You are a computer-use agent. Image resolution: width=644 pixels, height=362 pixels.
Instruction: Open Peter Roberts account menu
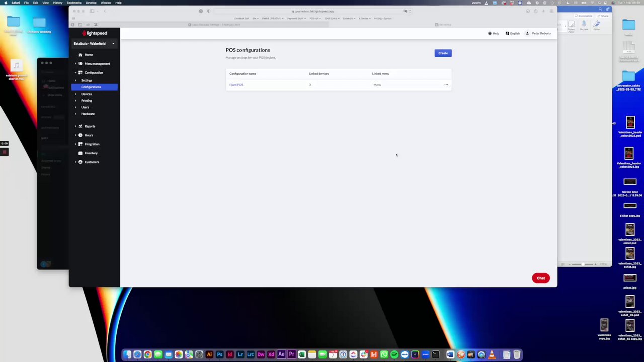[538, 34]
